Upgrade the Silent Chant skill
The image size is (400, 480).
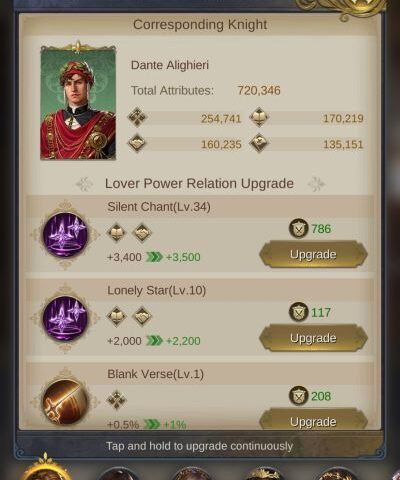pos(313,254)
